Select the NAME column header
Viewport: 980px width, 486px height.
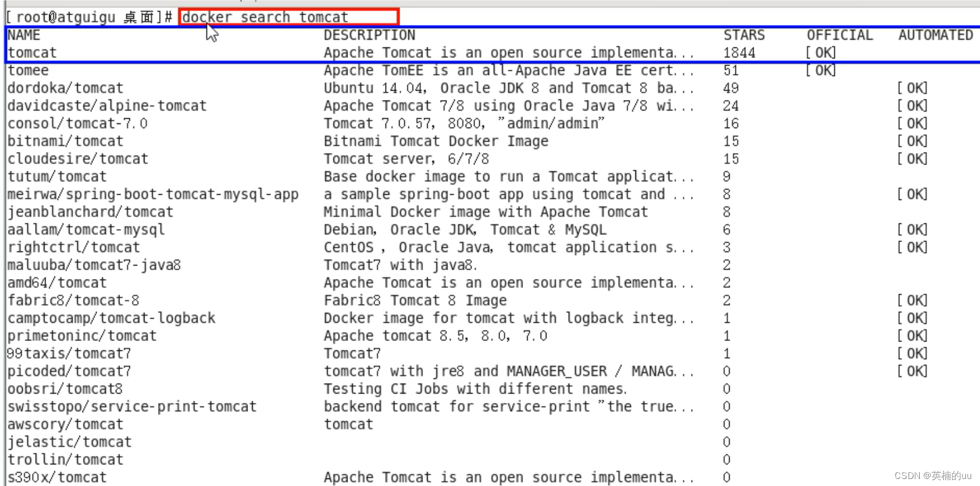(x=24, y=35)
